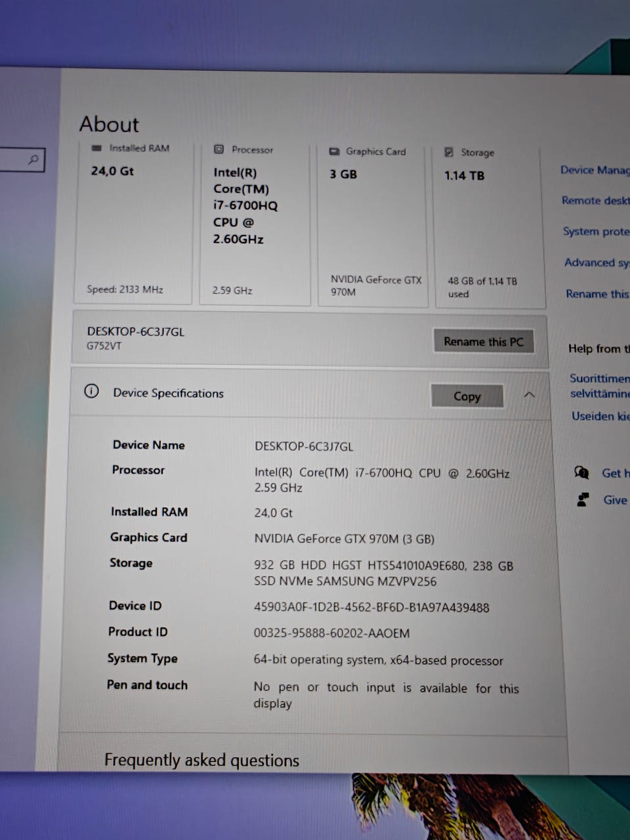Select the NVIDIA GeForce GTX 970M (3 GB) value

(344, 539)
